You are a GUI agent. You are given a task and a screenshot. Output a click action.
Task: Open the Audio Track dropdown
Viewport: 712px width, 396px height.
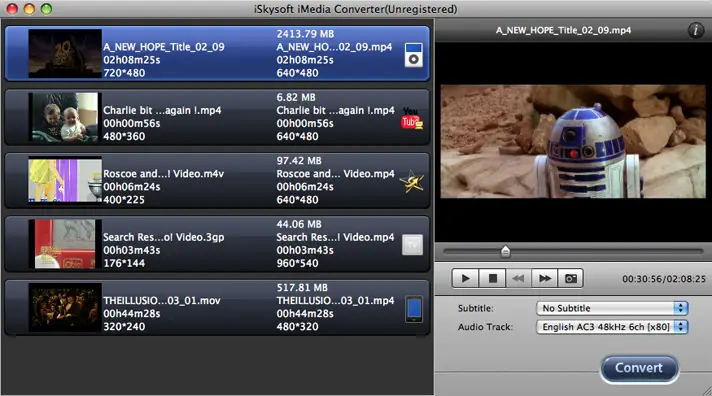612,327
